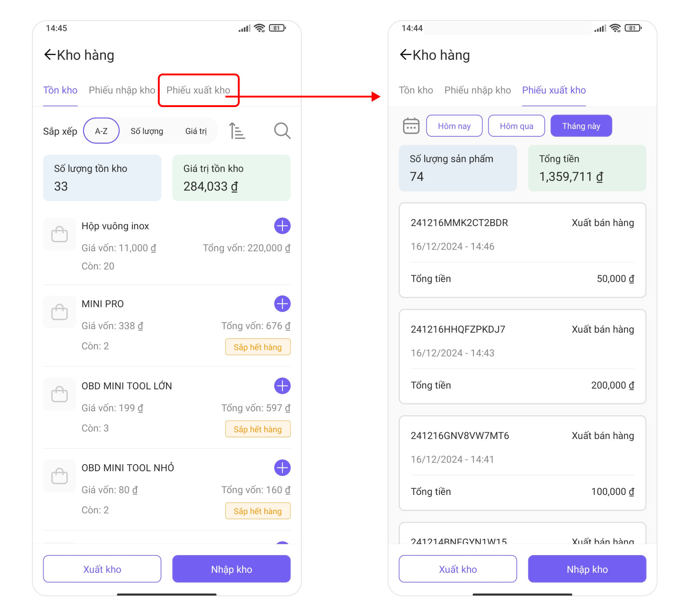The image size is (692, 616).
Task: Tap back arrow on left Kho hàng screen
Action: tap(50, 55)
